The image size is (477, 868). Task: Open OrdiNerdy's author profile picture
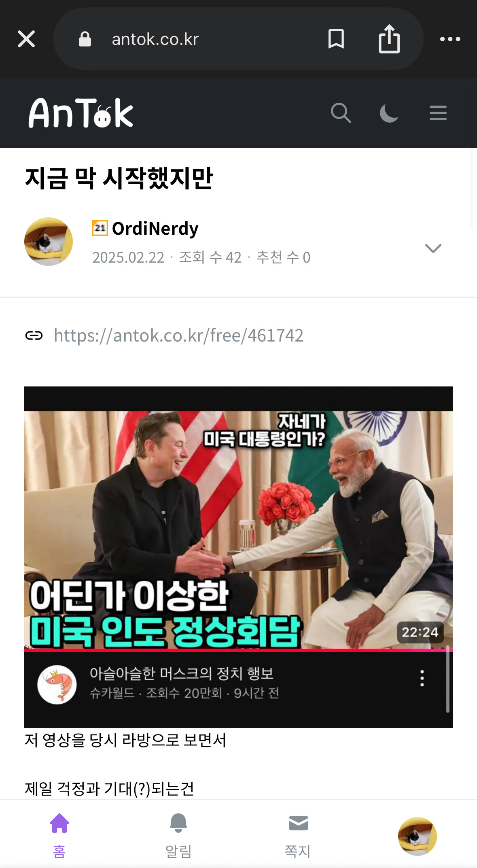[49, 242]
